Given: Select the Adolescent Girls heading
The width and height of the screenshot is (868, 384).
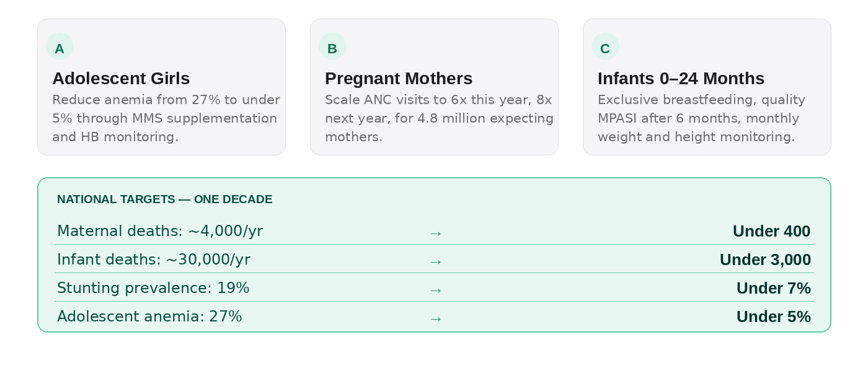Looking at the screenshot, I should [x=121, y=79].
